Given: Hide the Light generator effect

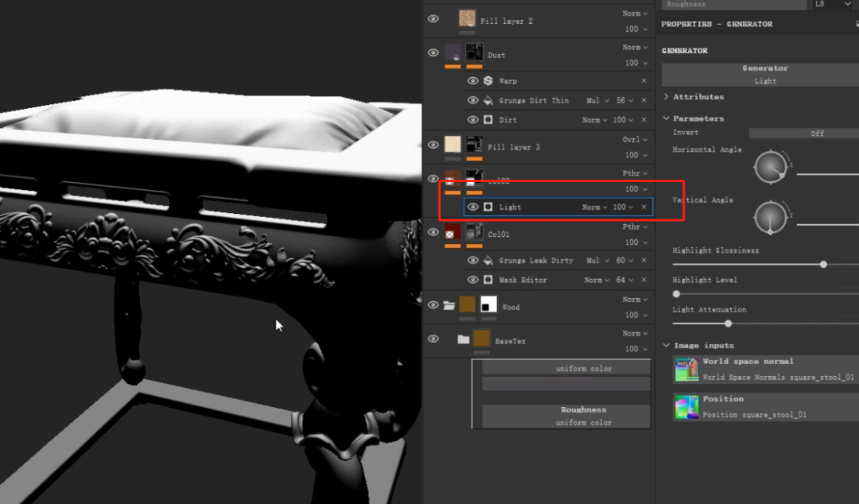Looking at the screenshot, I should click(x=472, y=207).
